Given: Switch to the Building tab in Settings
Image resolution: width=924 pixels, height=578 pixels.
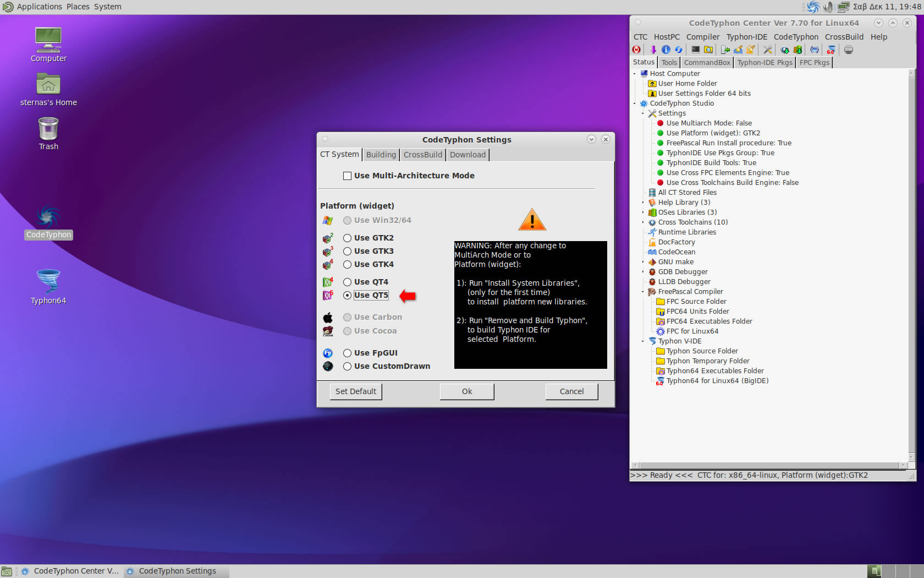Looking at the screenshot, I should (381, 155).
